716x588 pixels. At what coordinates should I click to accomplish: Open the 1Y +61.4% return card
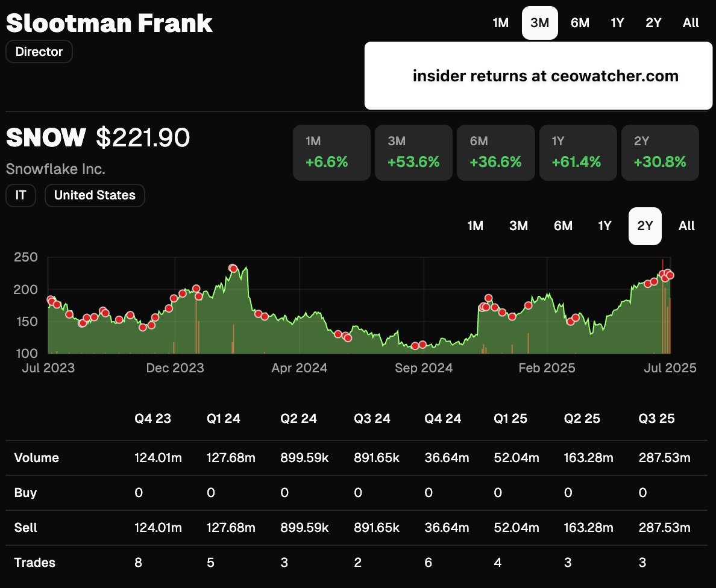pyautogui.click(x=578, y=152)
